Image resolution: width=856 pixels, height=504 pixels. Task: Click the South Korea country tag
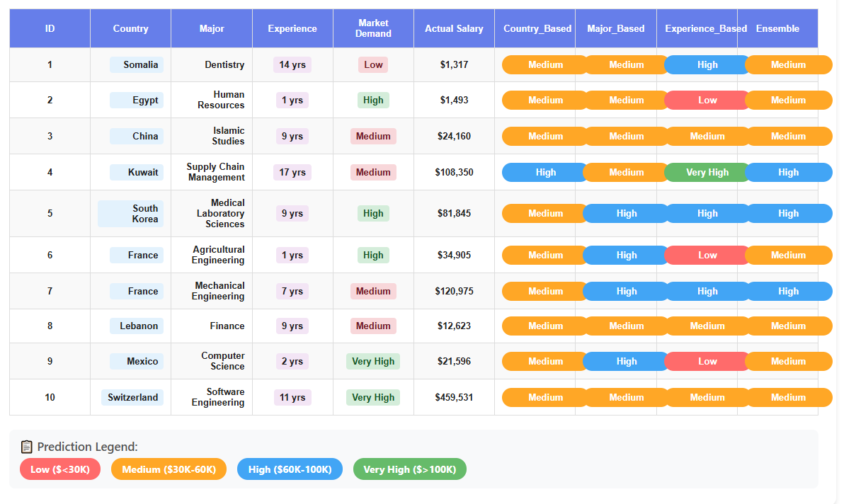(131, 214)
